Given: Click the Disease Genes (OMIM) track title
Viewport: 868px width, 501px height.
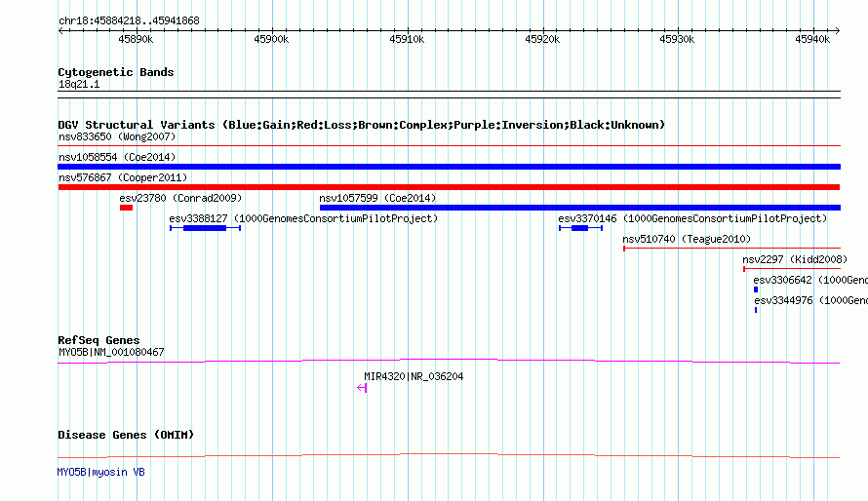Looking at the screenshot, I should pyautogui.click(x=126, y=435).
